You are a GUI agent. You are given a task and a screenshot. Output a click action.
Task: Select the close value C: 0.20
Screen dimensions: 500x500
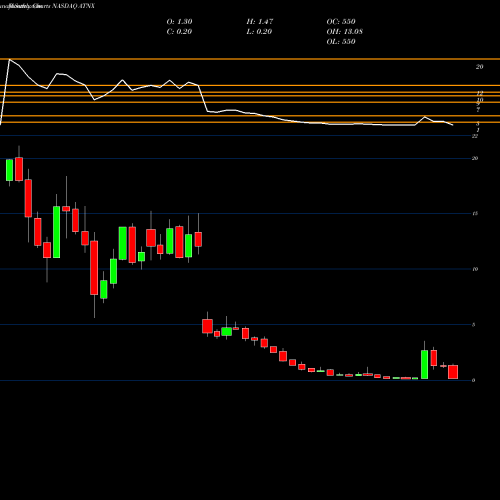(179, 31)
